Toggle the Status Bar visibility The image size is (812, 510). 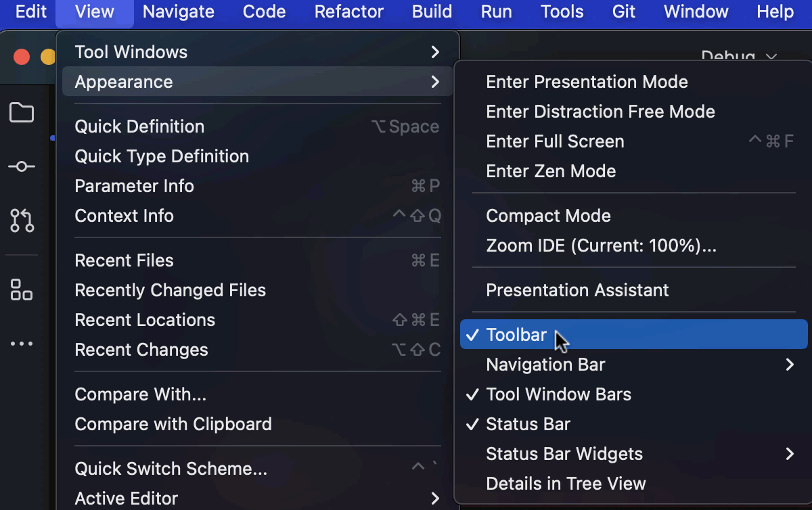pos(528,424)
